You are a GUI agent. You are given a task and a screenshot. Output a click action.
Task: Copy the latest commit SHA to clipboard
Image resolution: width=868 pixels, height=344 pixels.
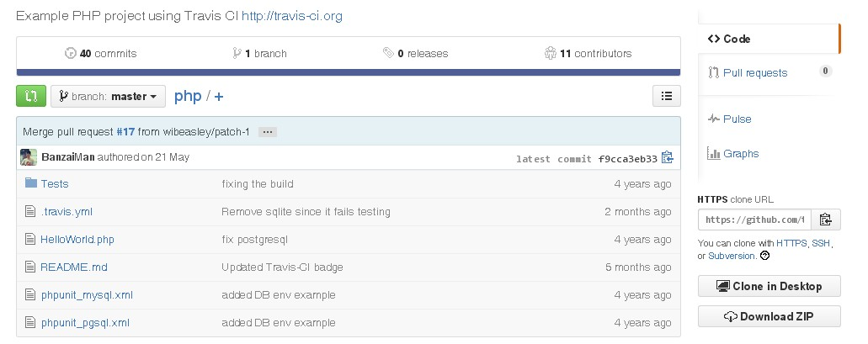tap(668, 158)
